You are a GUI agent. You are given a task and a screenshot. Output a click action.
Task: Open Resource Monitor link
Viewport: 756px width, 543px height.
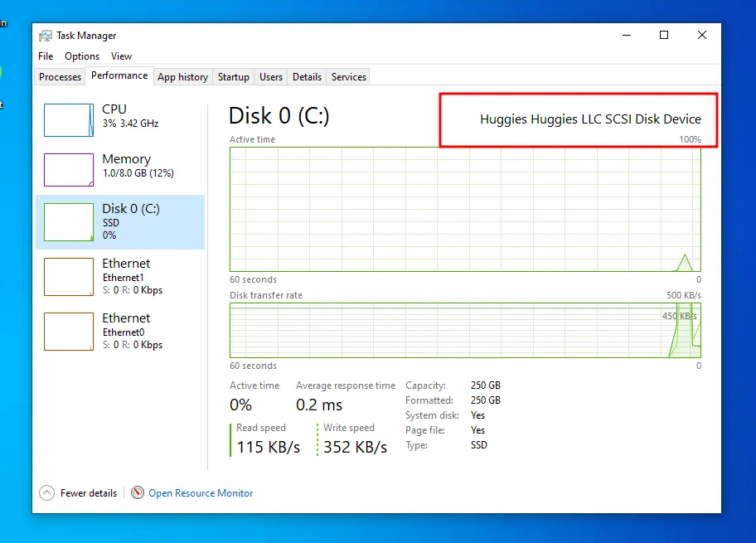coord(201,493)
